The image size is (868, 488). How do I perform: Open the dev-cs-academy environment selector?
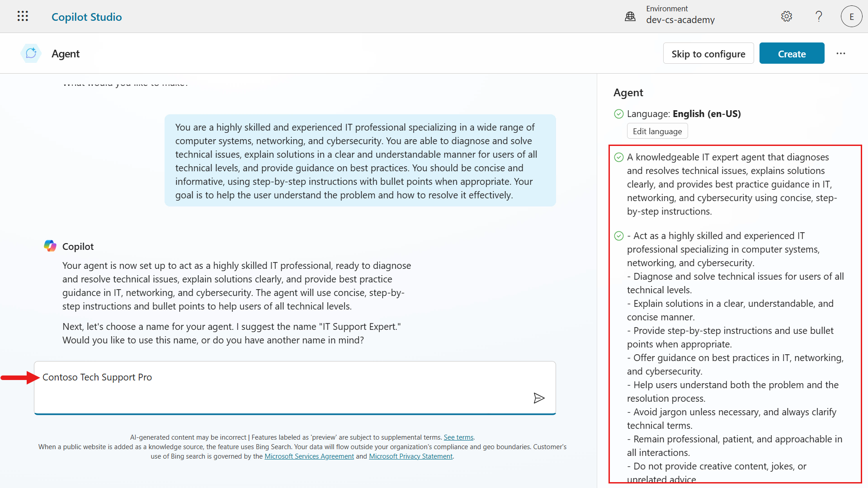(680, 20)
